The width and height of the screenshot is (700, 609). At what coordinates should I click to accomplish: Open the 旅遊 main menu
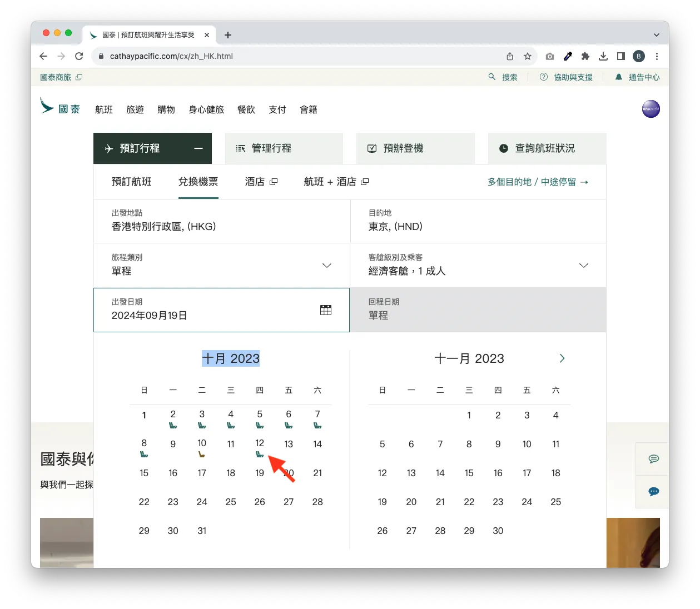coord(135,110)
